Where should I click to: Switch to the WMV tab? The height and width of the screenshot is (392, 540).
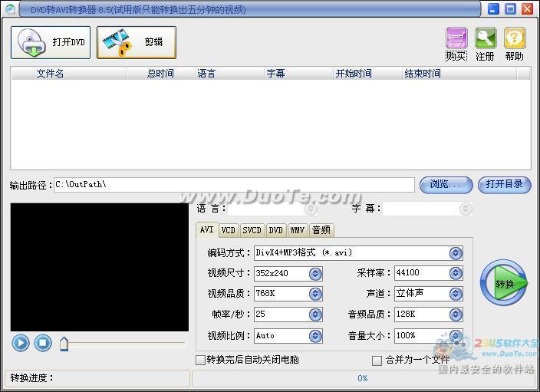[x=297, y=230]
